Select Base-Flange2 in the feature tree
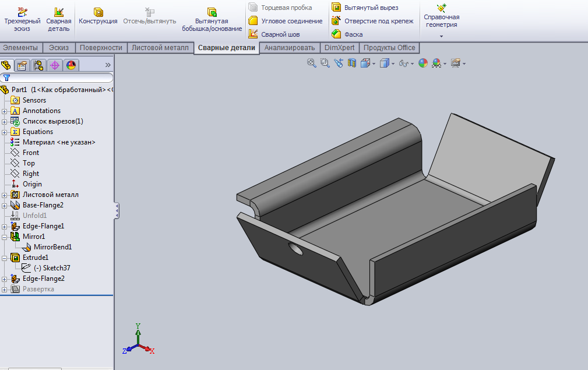The image size is (588, 370). click(43, 205)
